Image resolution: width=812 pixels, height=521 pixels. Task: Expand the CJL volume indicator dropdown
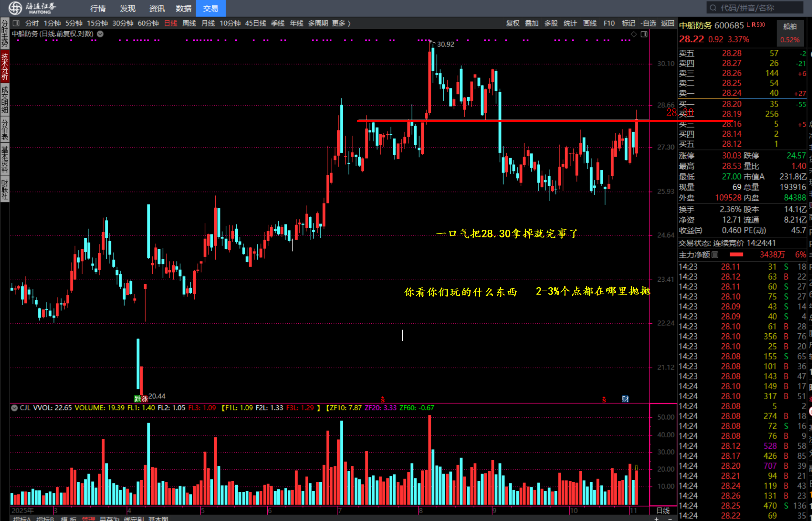point(14,408)
